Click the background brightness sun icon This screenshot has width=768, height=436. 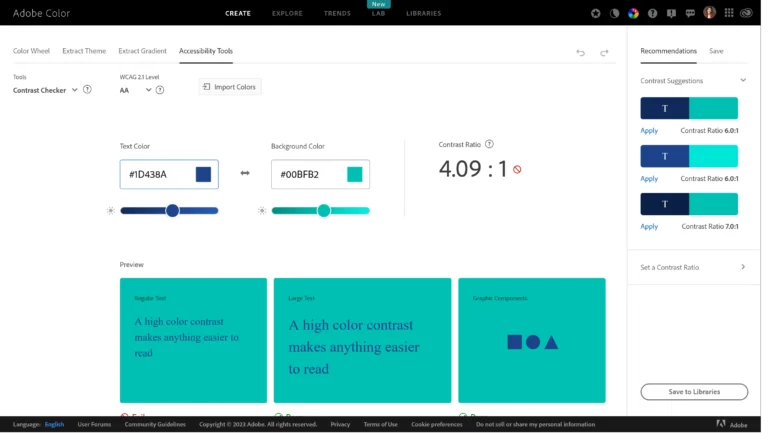click(x=264, y=212)
